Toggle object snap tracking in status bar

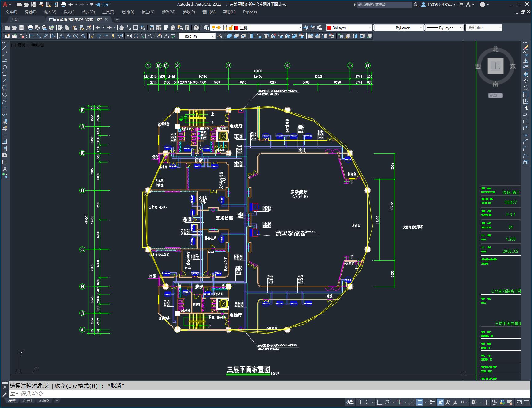point(412,402)
